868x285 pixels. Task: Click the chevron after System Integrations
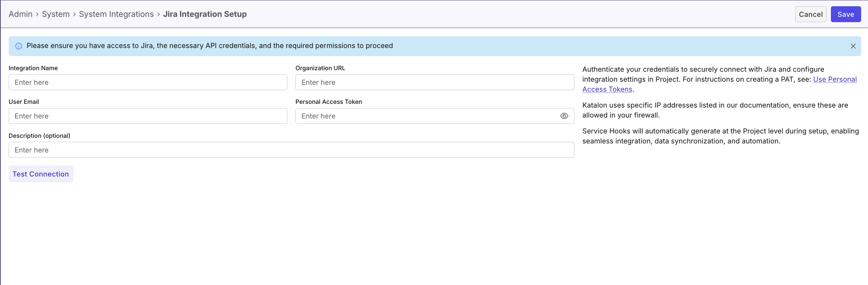(158, 14)
